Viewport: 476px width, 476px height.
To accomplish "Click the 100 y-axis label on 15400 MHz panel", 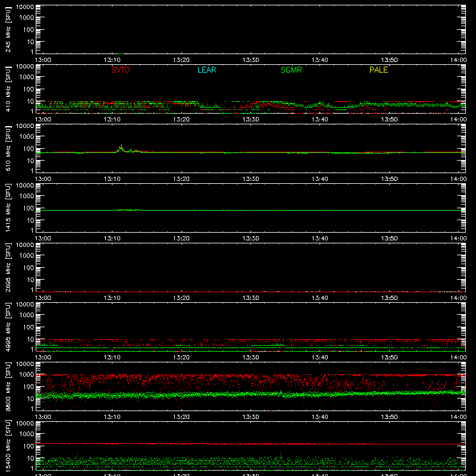I will click(x=29, y=446).
